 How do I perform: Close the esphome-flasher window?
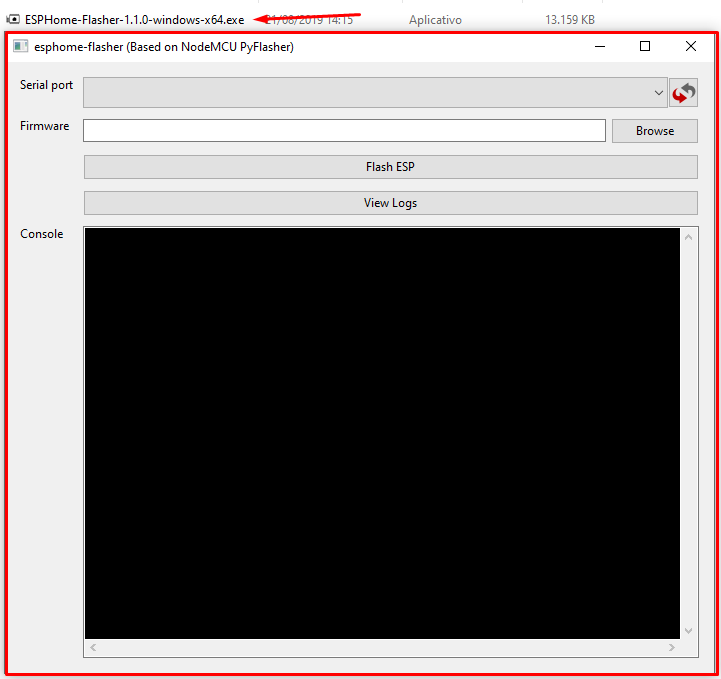(690, 46)
